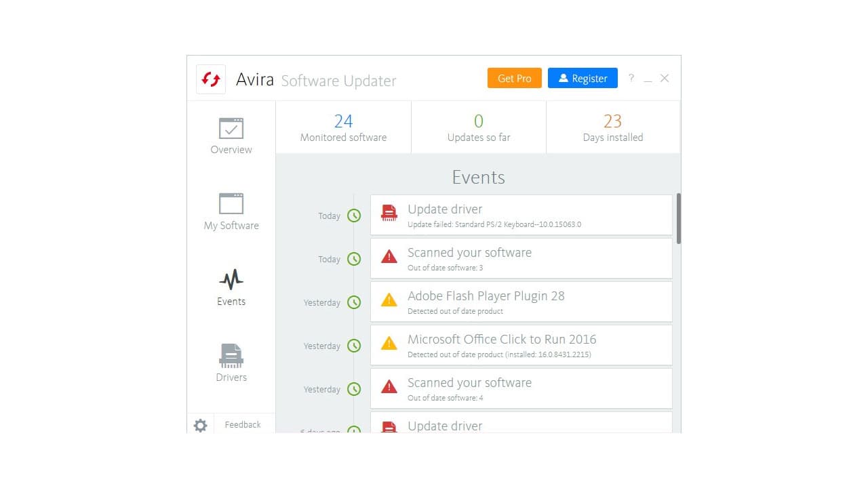Viewport: 868px width, 488px height.
Task: Click the yellow warning icon beside Adobe Flash Player
Action: pyautogui.click(x=389, y=300)
